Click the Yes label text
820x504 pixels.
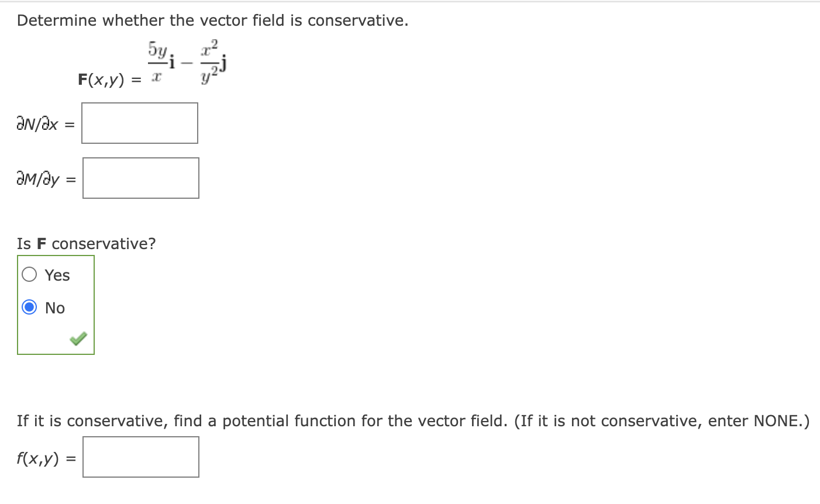point(56,275)
